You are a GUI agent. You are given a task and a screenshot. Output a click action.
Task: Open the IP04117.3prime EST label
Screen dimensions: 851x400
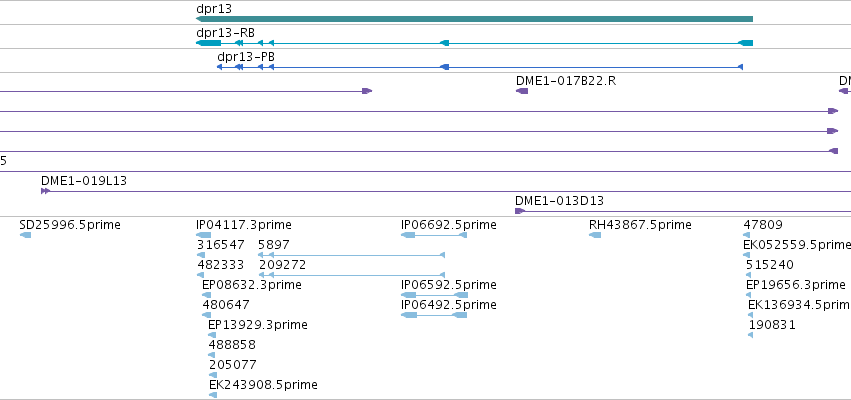point(244,225)
